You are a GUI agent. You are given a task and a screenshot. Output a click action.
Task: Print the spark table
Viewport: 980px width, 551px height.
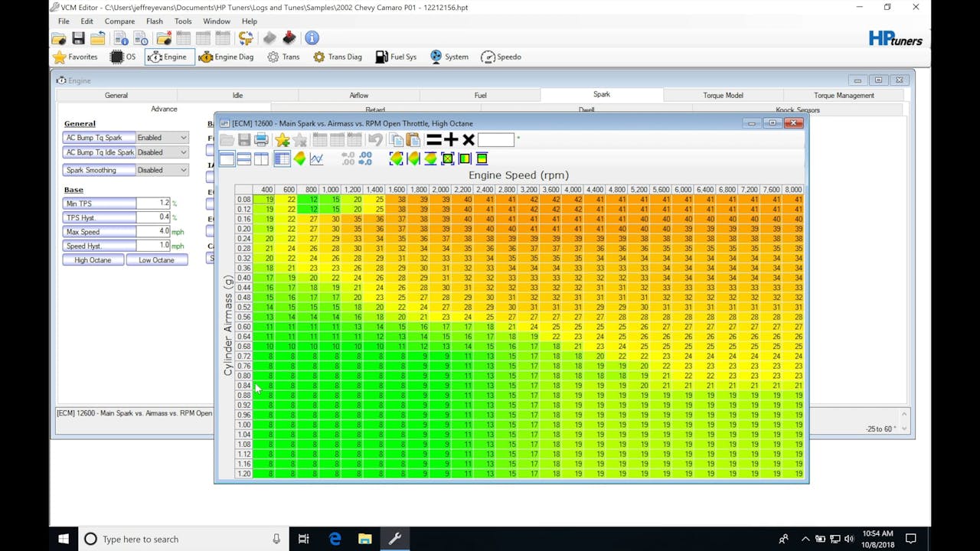(x=261, y=140)
